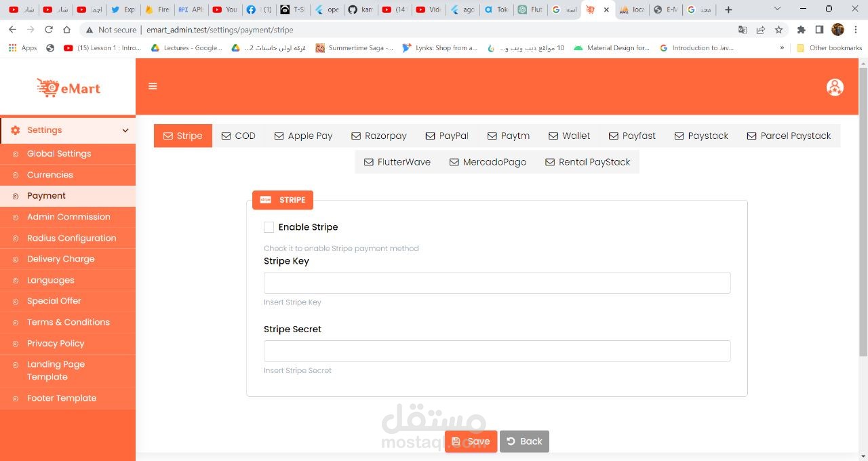Open the Rental PayStack tab
868x461 pixels.
coord(588,162)
